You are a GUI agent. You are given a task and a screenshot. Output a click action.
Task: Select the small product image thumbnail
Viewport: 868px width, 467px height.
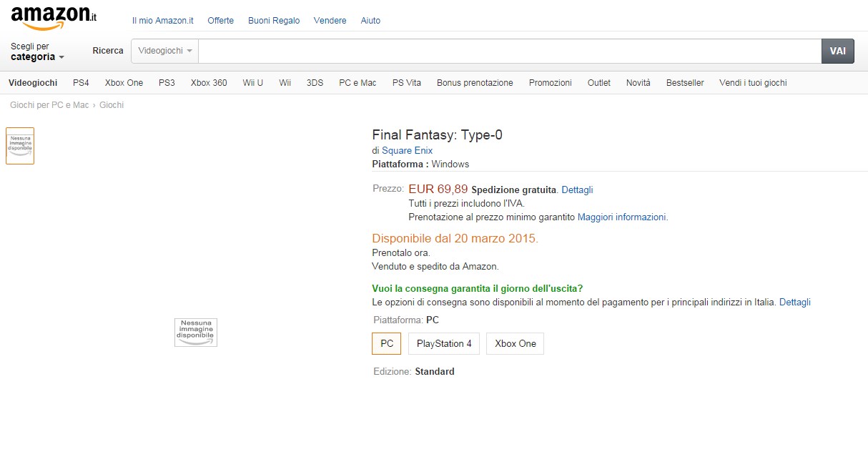tap(20, 146)
